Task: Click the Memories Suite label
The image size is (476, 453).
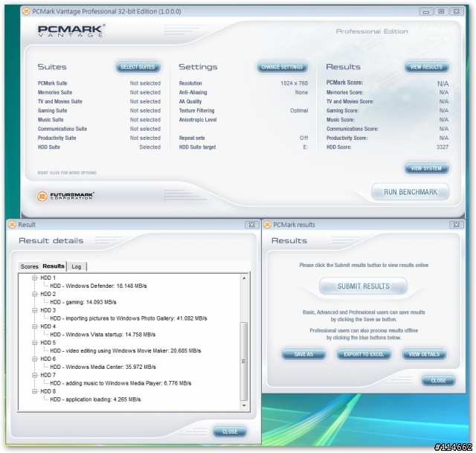Action: point(55,92)
